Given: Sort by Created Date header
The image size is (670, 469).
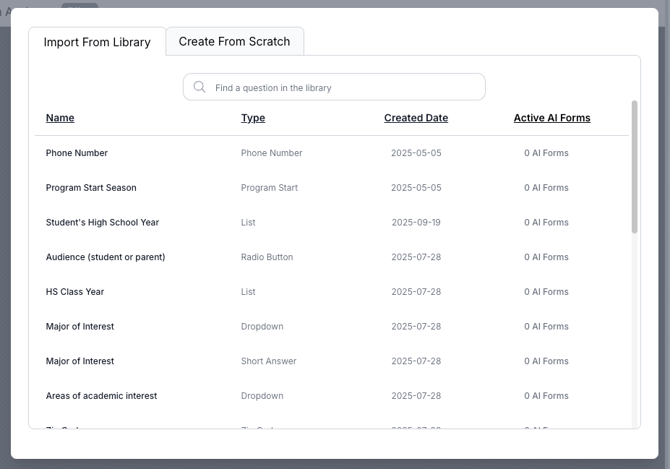Looking at the screenshot, I should 416,118.
